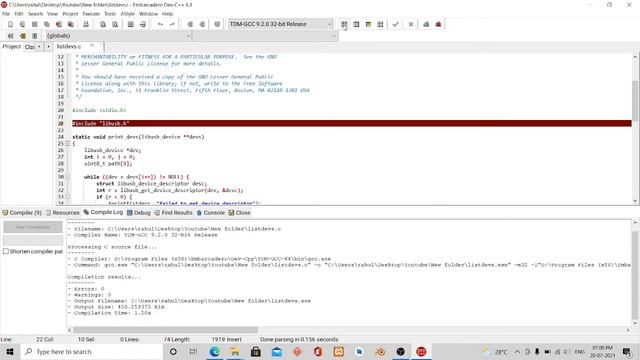
Task: Select the Compile Log tab
Action: point(103,212)
